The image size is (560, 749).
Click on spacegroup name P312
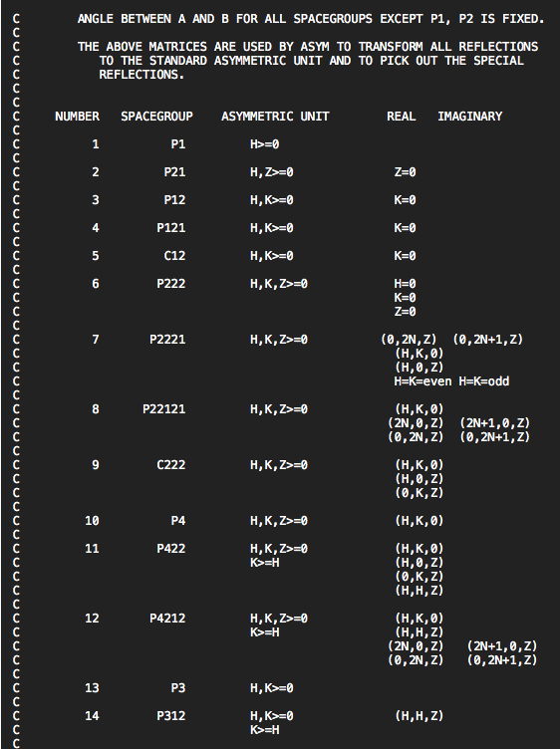pos(171,716)
